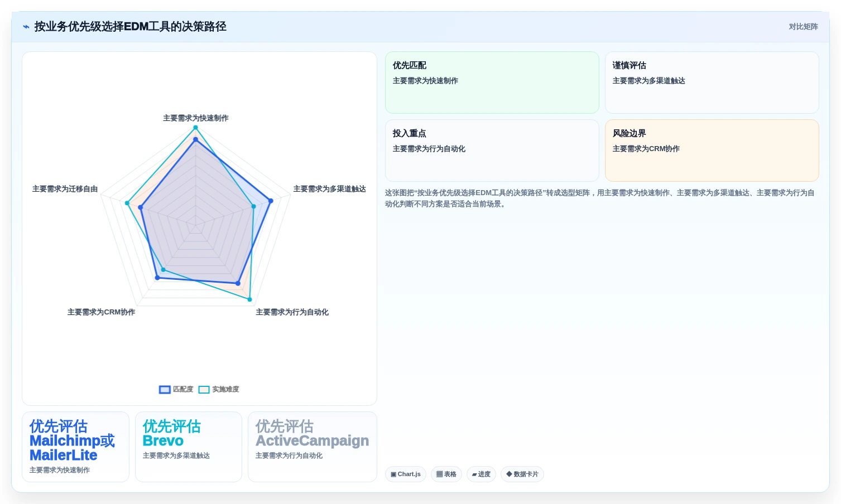The width and height of the screenshot is (841, 504).
Task: Open the 风险边界 matrix card
Action: (x=712, y=151)
